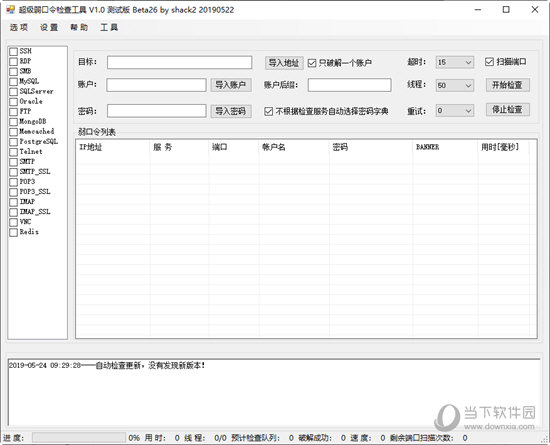Click the 密码 password input field
The height and width of the screenshot is (445, 550).
(156, 111)
